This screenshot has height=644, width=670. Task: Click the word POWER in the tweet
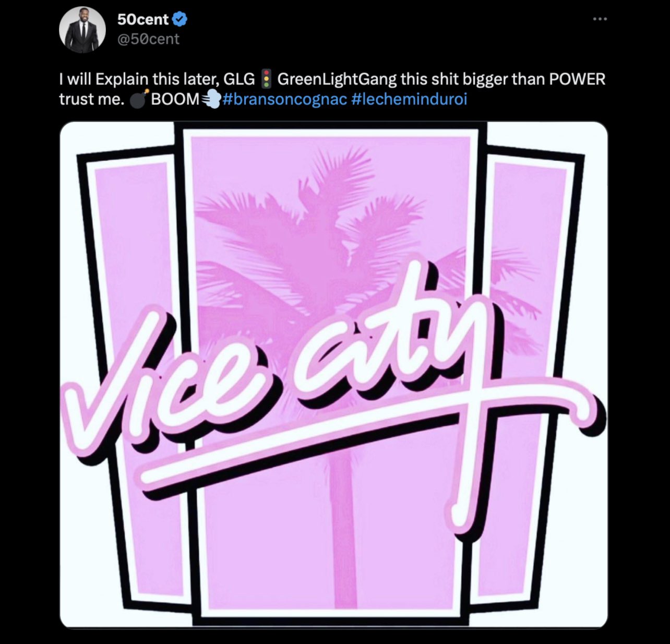pos(578,79)
